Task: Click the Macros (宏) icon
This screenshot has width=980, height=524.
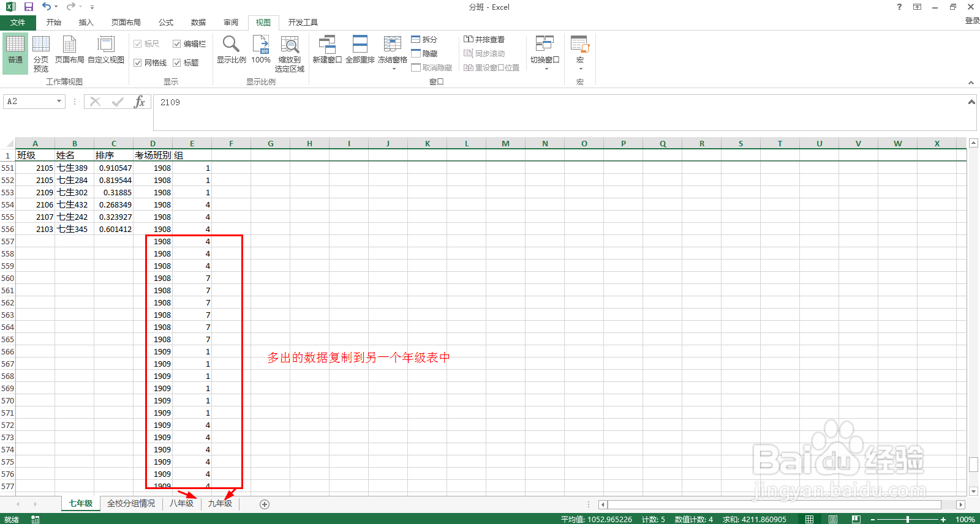Action: click(x=579, y=43)
